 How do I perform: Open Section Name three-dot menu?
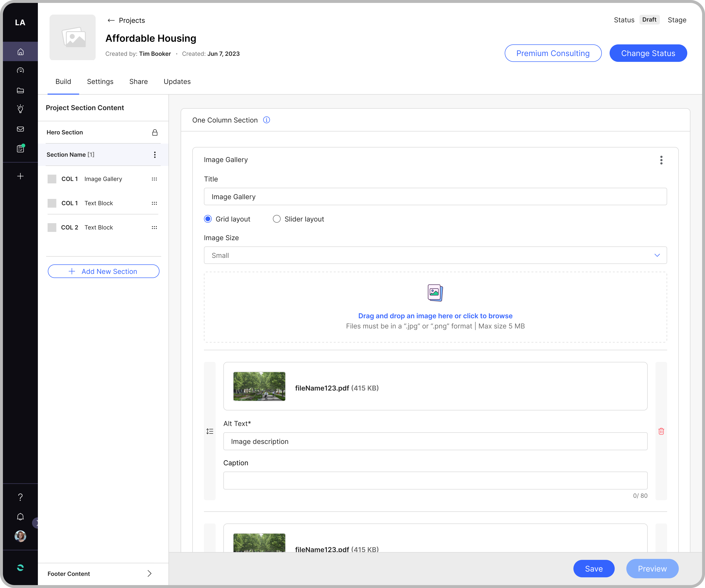pos(155,155)
